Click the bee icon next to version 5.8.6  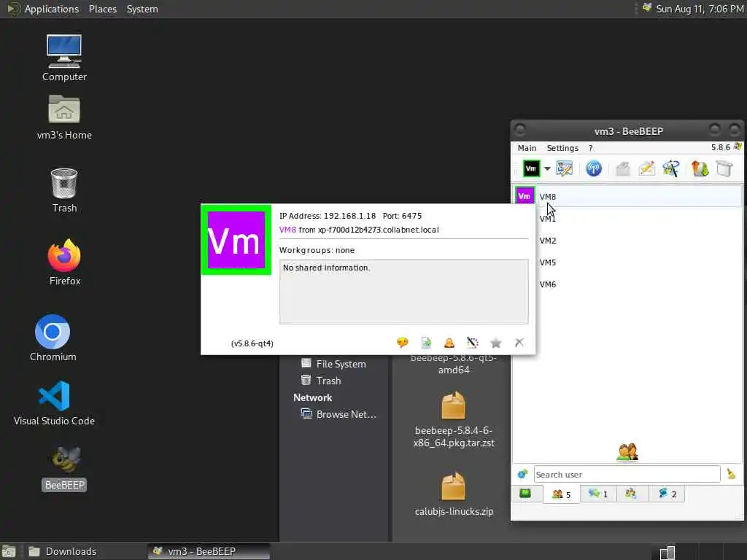tap(738, 147)
